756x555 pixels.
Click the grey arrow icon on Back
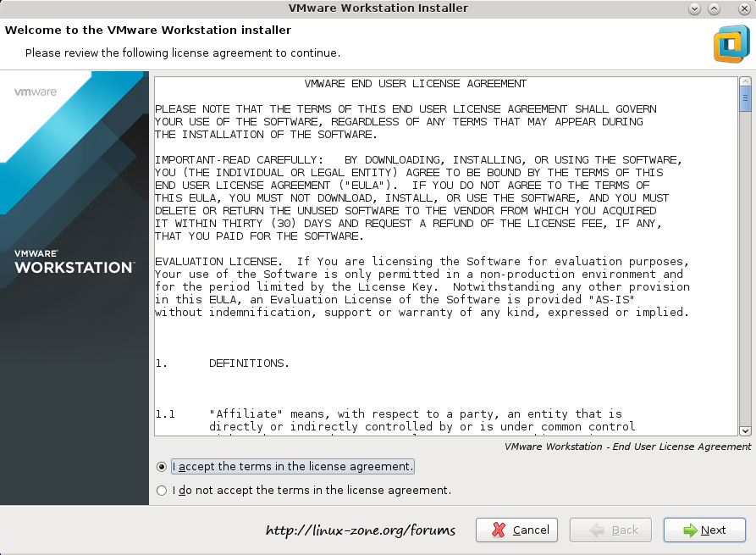(597, 530)
